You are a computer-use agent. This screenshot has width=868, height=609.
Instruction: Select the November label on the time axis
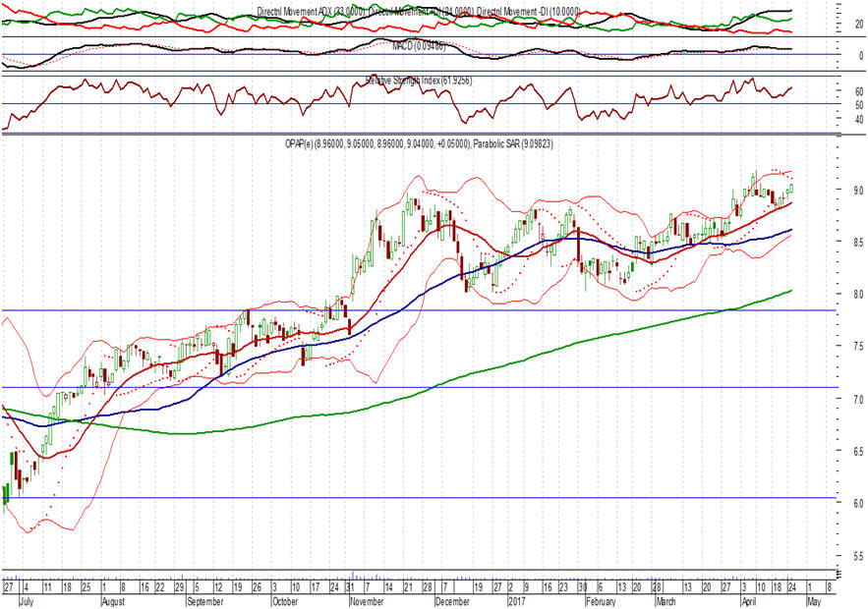(365, 599)
